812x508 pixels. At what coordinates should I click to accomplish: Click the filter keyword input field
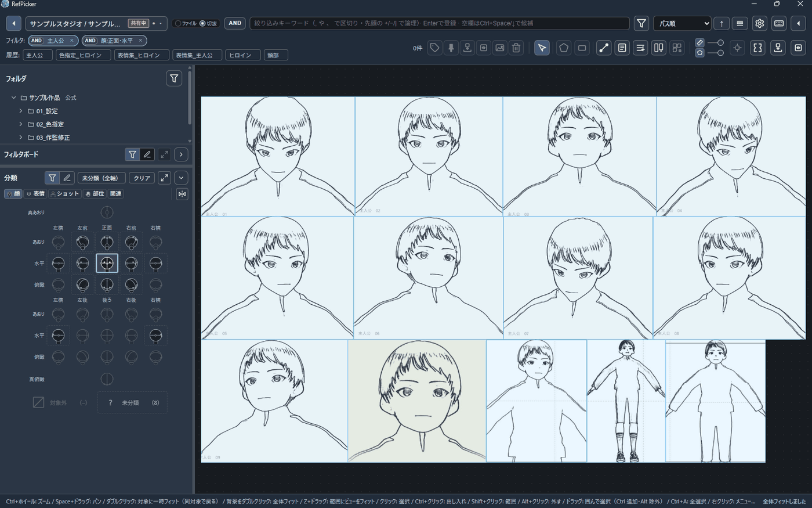pyautogui.click(x=440, y=23)
